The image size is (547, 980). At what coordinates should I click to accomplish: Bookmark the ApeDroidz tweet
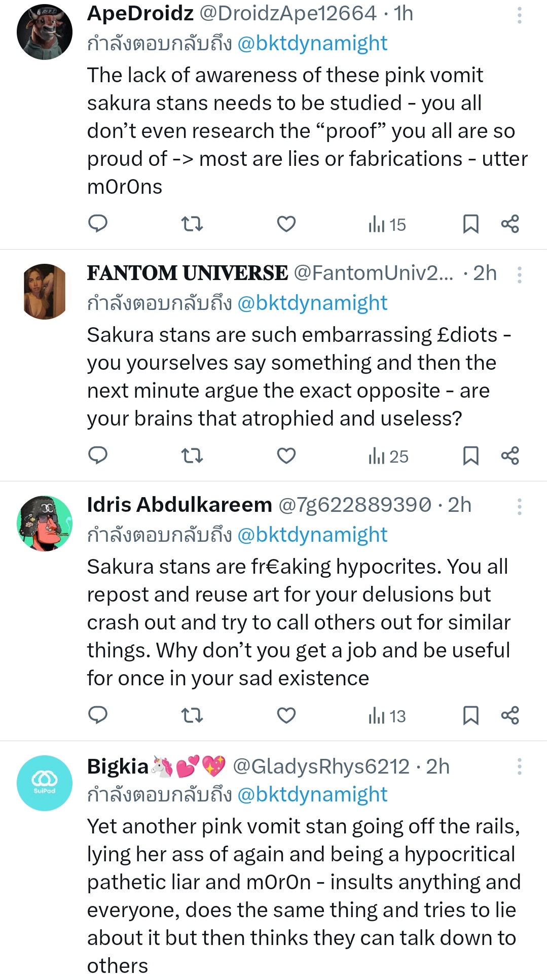[470, 224]
